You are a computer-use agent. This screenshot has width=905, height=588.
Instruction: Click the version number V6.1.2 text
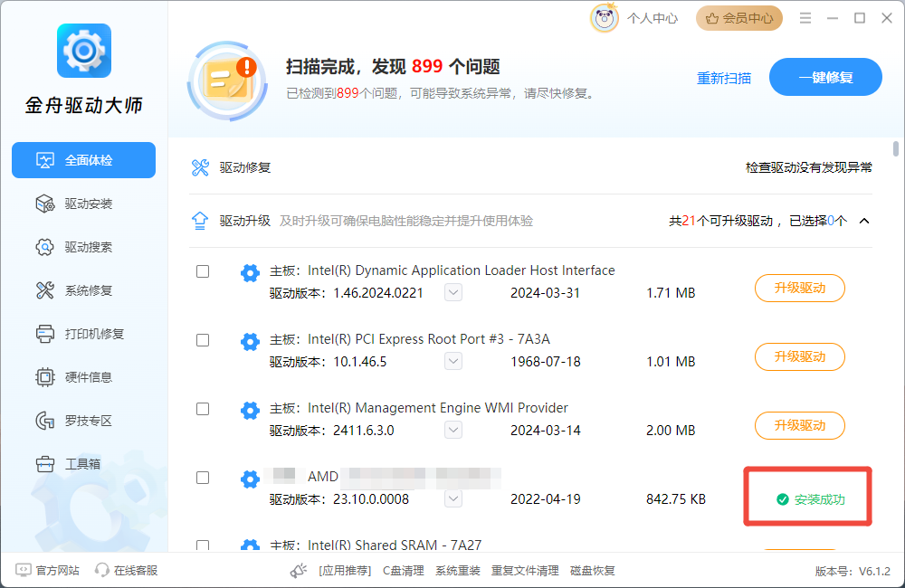tap(874, 572)
